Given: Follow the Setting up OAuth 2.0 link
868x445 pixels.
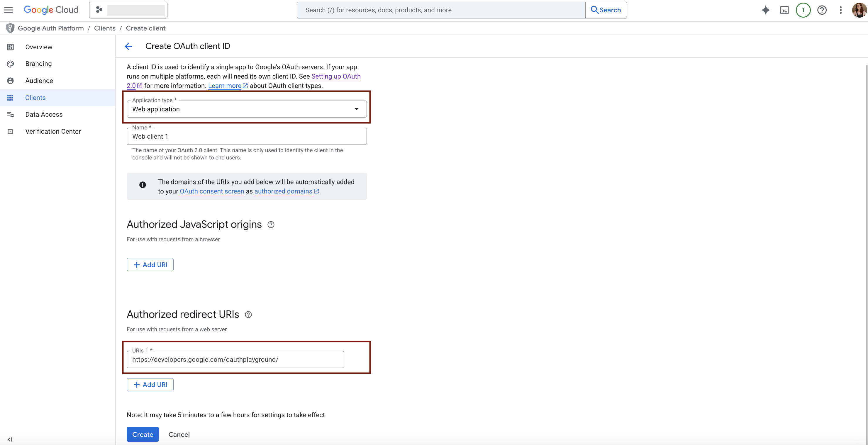Looking at the screenshot, I should point(335,77).
